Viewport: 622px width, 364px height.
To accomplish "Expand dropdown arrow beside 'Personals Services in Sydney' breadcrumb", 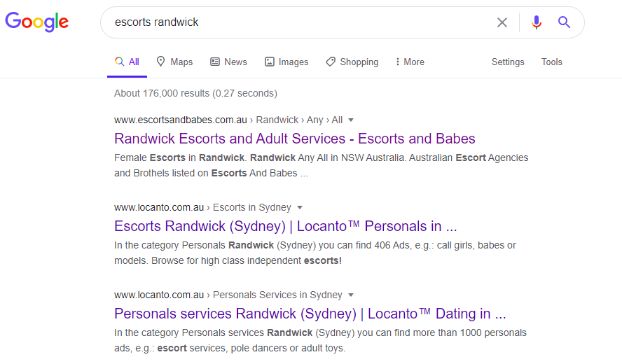I will click(x=351, y=295).
